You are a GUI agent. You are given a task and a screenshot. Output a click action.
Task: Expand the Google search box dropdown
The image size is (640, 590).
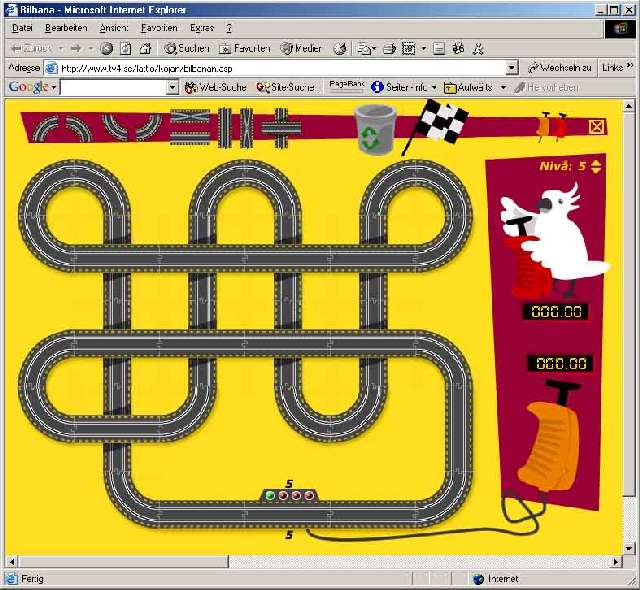(171, 88)
